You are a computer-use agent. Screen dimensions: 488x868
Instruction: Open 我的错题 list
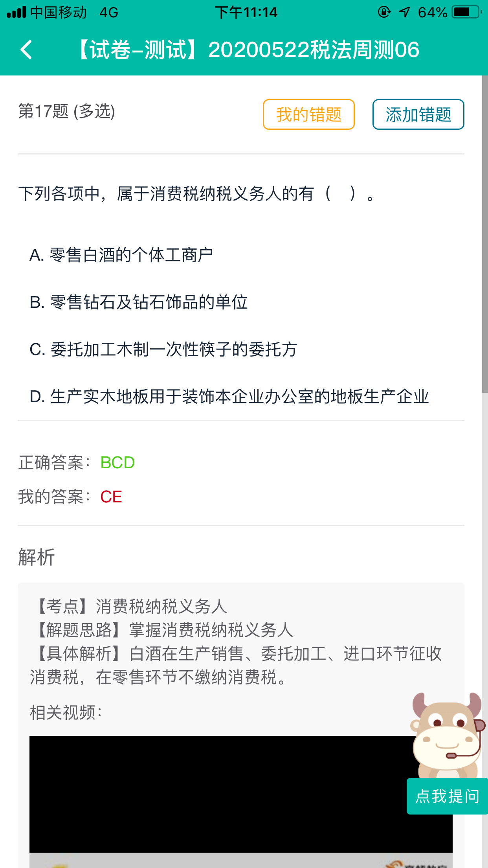tap(308, 114)
